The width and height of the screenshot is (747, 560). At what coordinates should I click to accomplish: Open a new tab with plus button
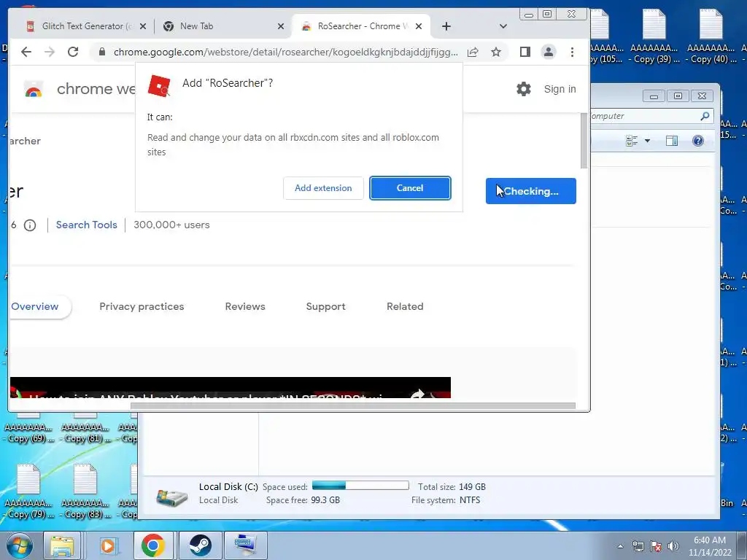446,26
